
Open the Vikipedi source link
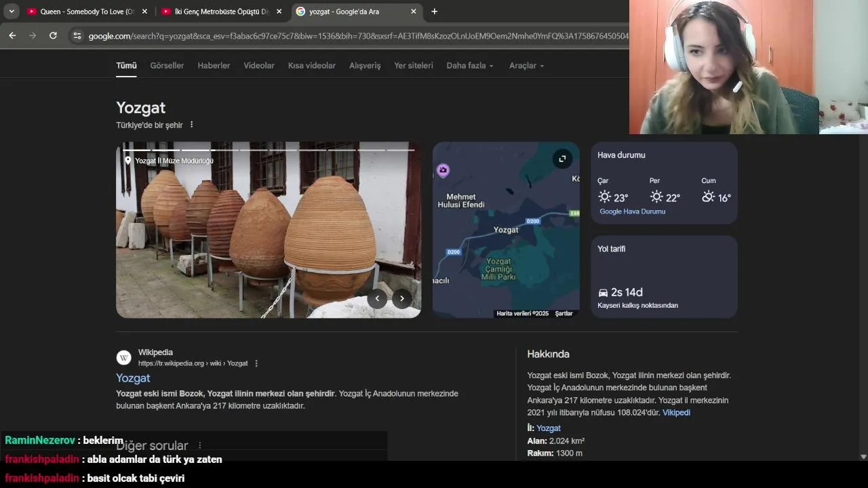[676, 413]
